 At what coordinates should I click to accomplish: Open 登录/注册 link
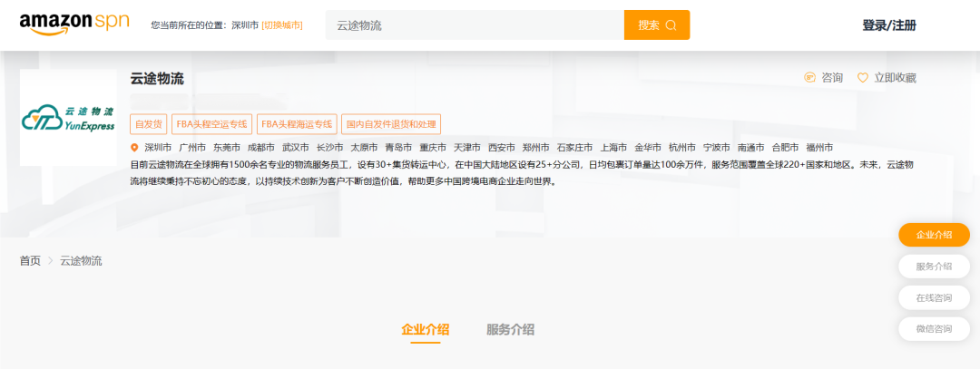tap(889, 25)
